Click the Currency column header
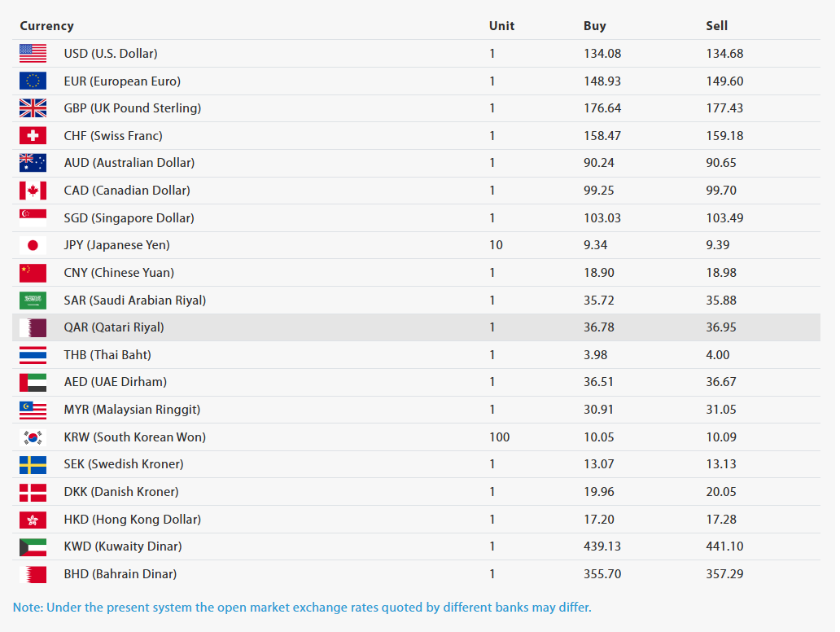The width and height of the screenshot is (840, 632). (x=46, y=26)
